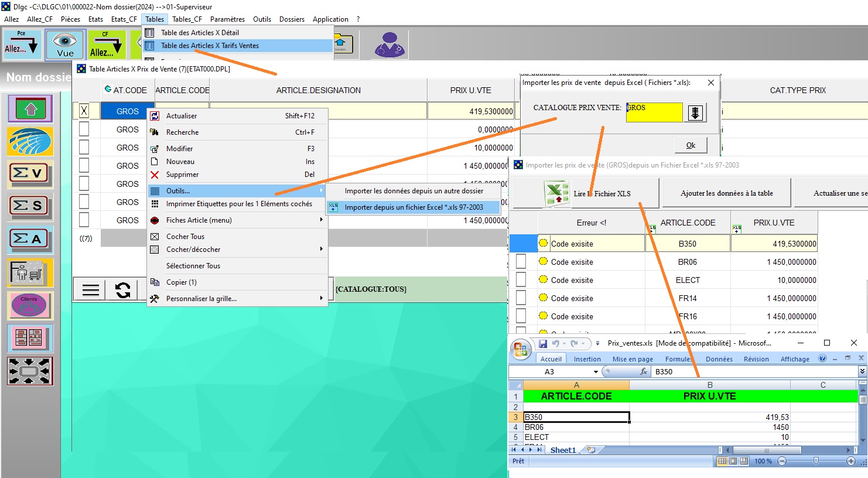Open the red grid table sidebar icon

30,338
